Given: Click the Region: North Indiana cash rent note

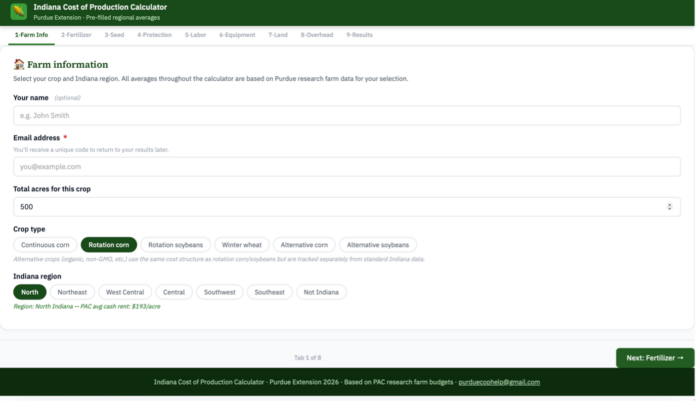Looking at the screenshot, I should pos(87,306).
